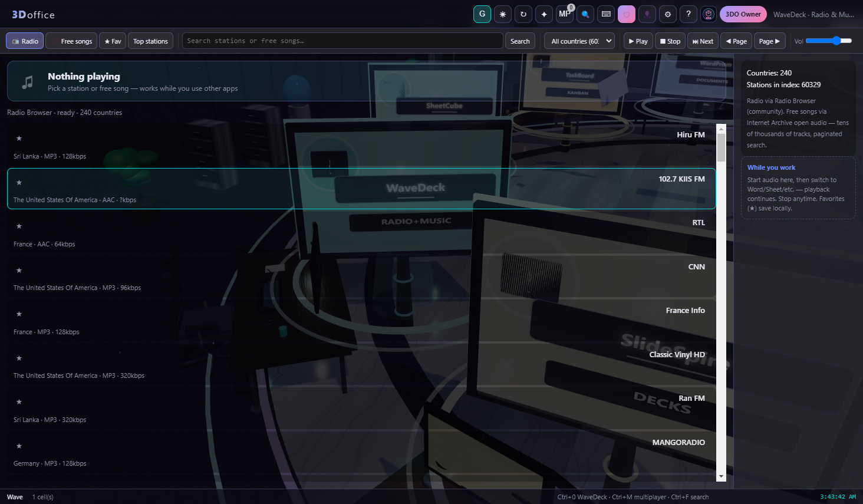The height and width of the screenshot is (504, 863).
Task: Click the four-point sparkle icon
Action: pos(544,14)
